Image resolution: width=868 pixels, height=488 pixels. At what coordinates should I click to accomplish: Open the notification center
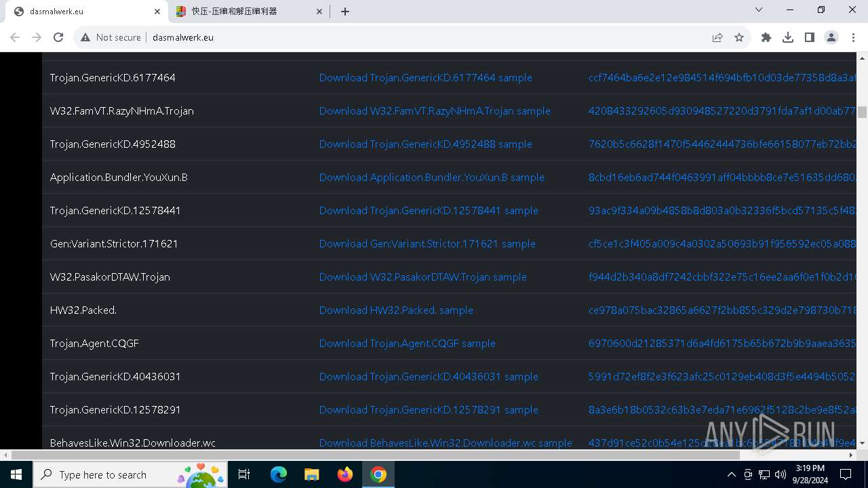[846, 474]
